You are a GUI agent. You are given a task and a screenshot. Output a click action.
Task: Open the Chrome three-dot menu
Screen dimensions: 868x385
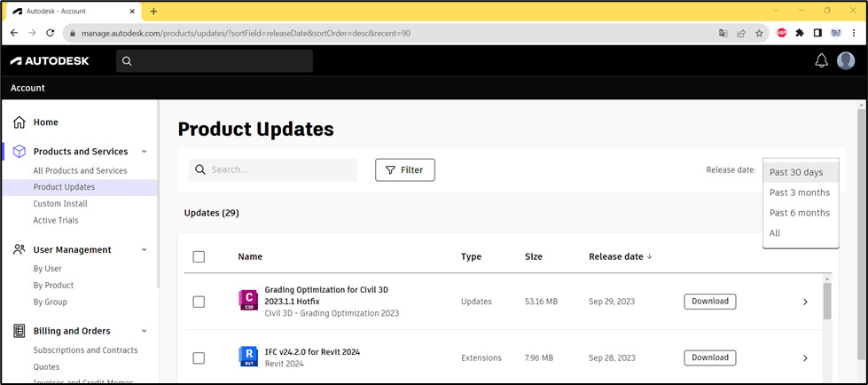point(853,33)
